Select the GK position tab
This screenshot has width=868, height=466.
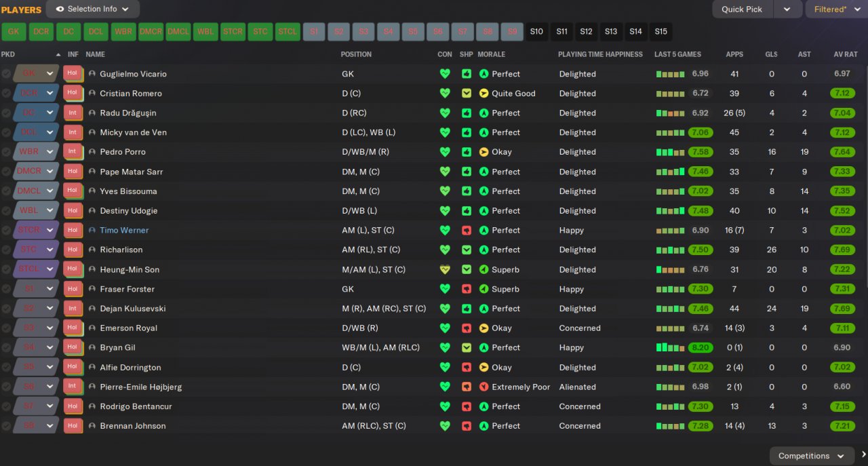coord(14,32)
